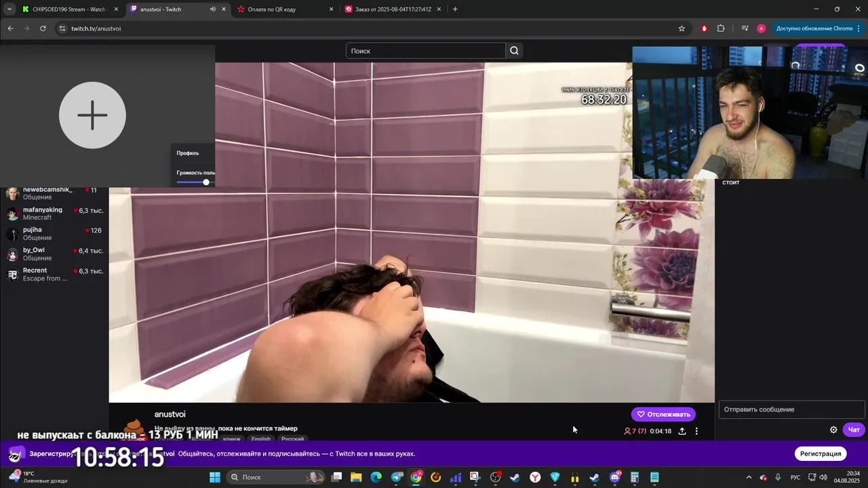The image size is (868, 488).
Task: Mute audio on the Twitch tab
Action: point(213,9)
